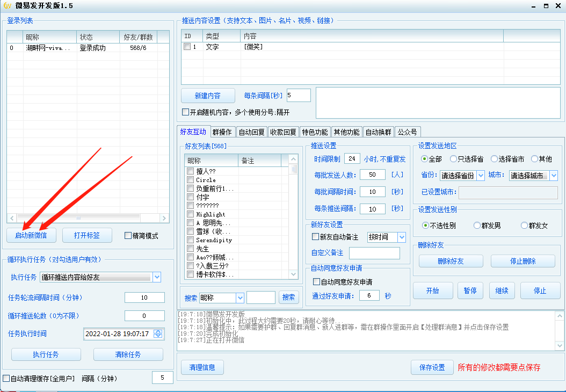
Task: Click the 启动新微信 button
Action: 31,235
